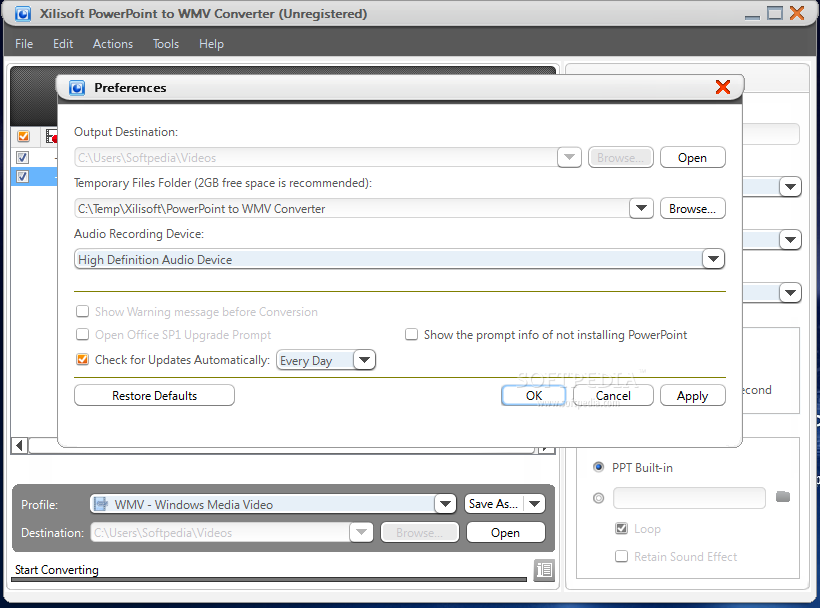Click Restore Defaults button

[154, 395]
